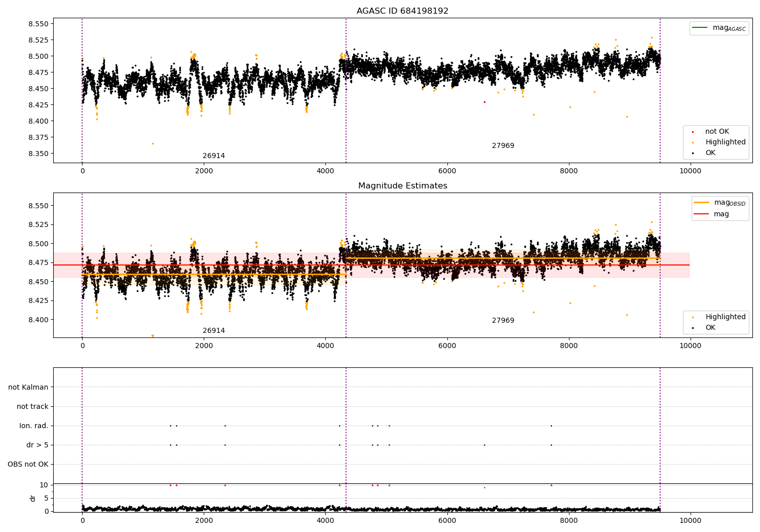Click the 27969 label in the Magnitude Estimates plot
760x532 pixels.
coord(503,321)
